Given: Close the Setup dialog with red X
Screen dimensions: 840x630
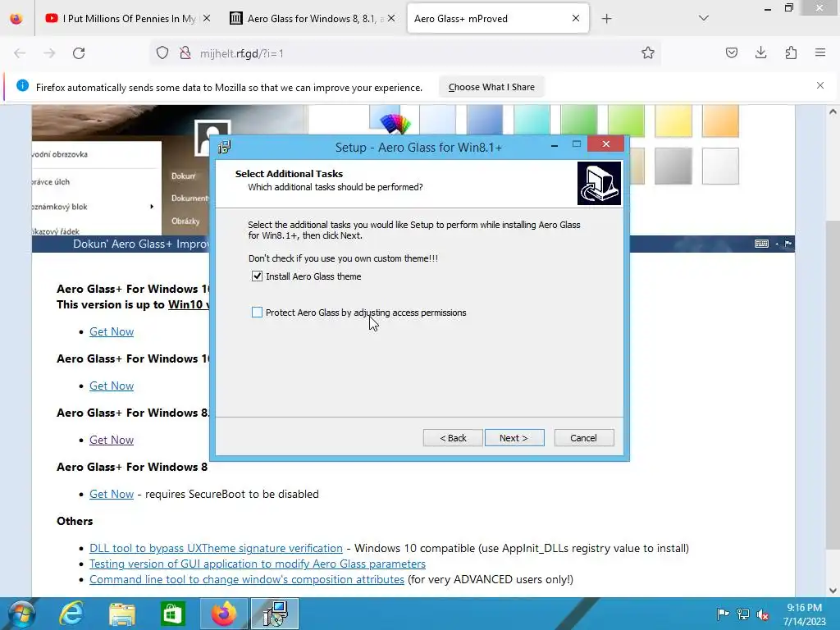Looking at the screenshot, I should coord(606,144).
